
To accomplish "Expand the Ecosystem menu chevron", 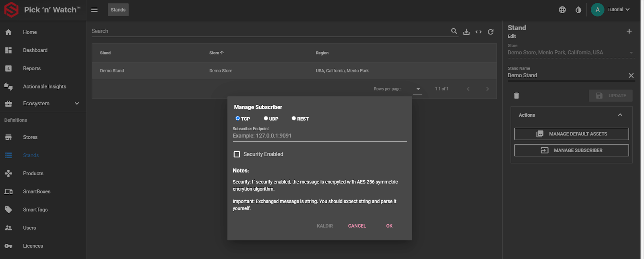I will 77,103.
